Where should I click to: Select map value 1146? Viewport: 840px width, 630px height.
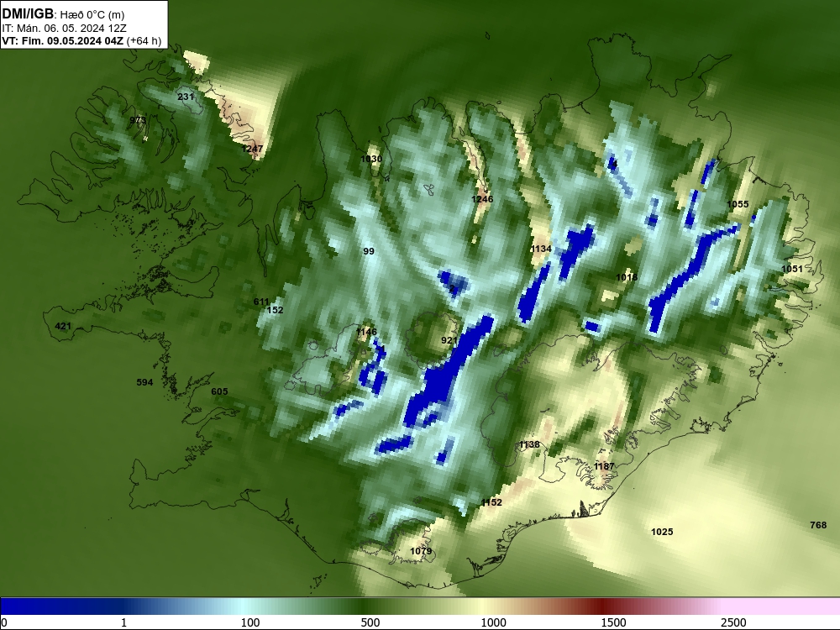click(366, 332)
